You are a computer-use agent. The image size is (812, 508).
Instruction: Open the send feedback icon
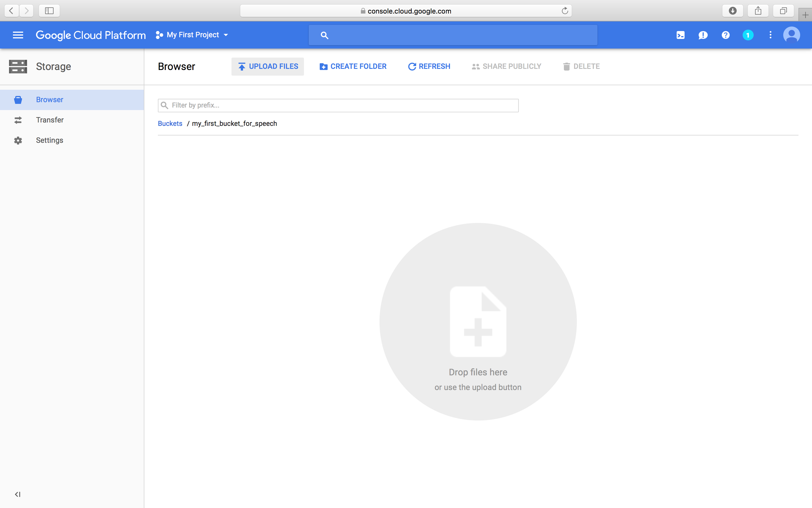[703, 35]
